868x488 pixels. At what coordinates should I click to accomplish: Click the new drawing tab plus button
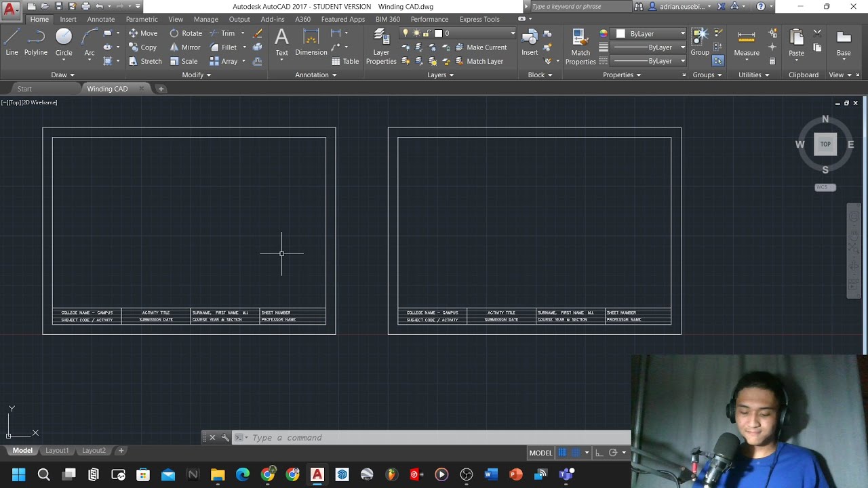tap(161, 89)
